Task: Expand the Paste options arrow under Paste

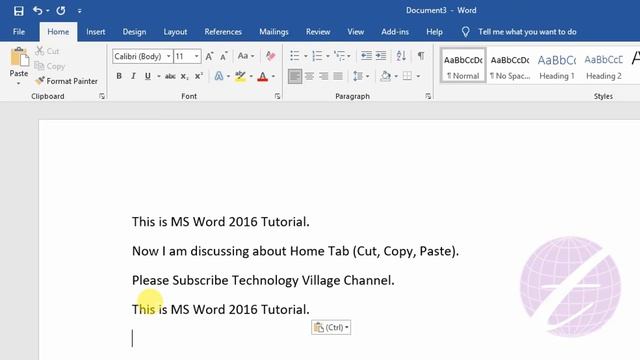Action: (x=19, y=83)
